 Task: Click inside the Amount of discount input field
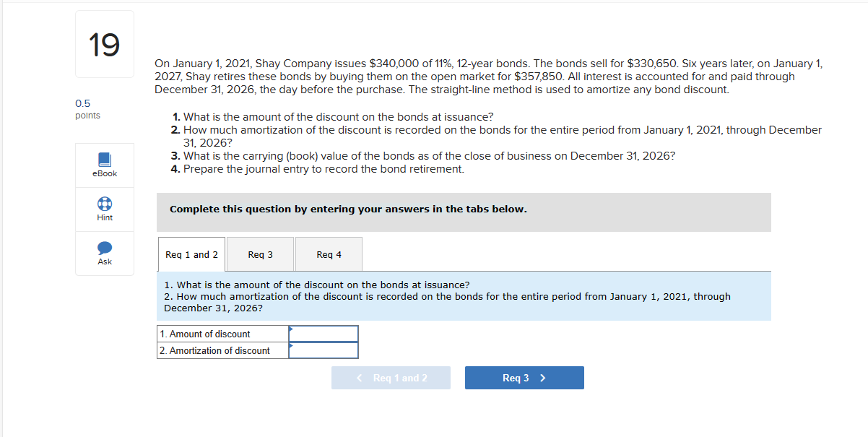pyautogui.click(x=324, y=333)
